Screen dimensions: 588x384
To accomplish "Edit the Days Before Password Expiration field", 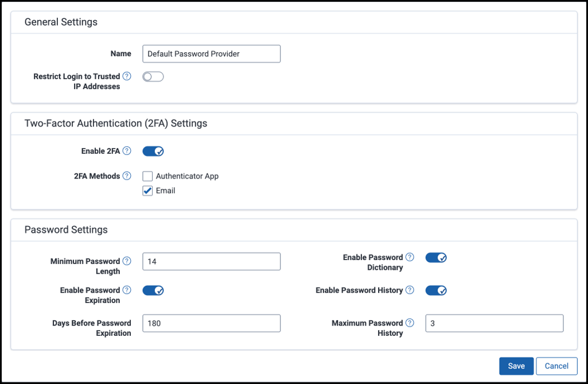I will 212,323.
